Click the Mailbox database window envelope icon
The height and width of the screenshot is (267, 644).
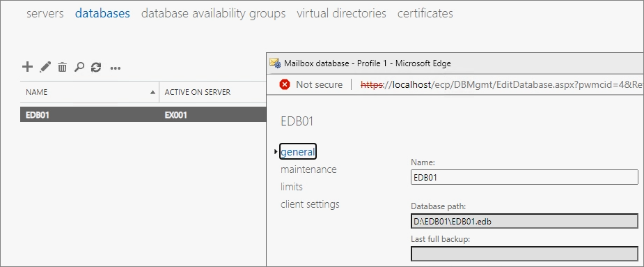pos(275,63)
